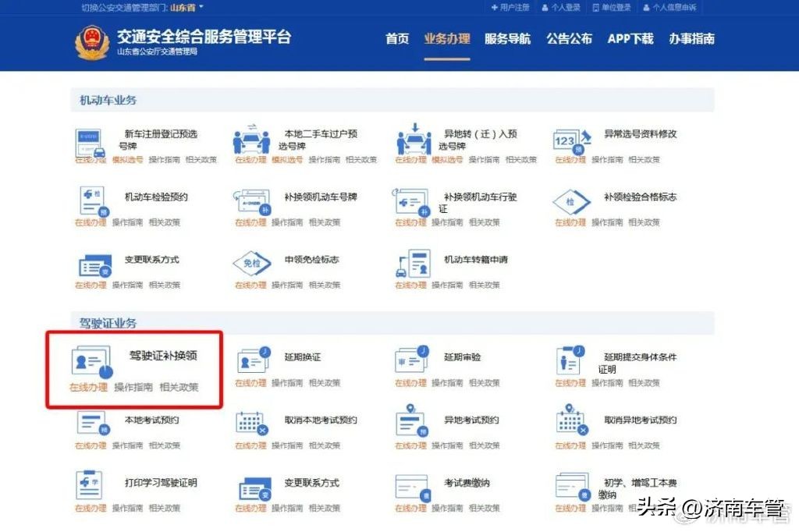
Task: Open the 本地考试预约 icon
Action: click(91, 424)
